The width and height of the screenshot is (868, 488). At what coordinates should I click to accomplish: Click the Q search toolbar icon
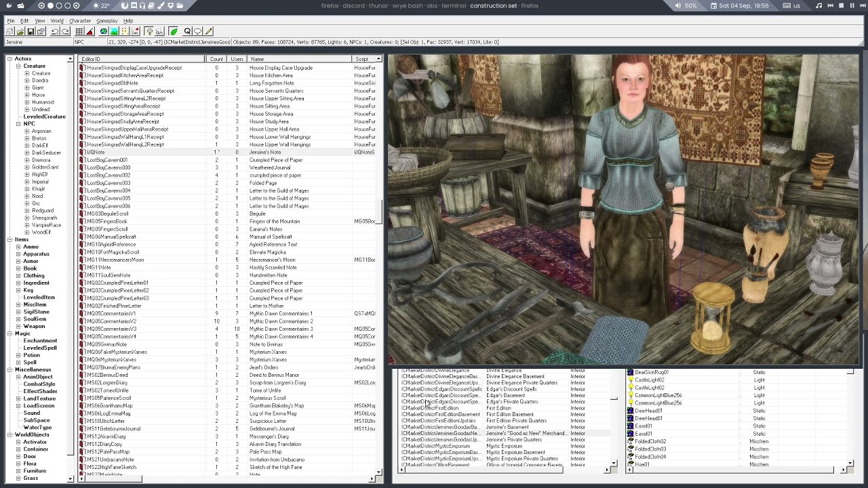click(187, 31)
